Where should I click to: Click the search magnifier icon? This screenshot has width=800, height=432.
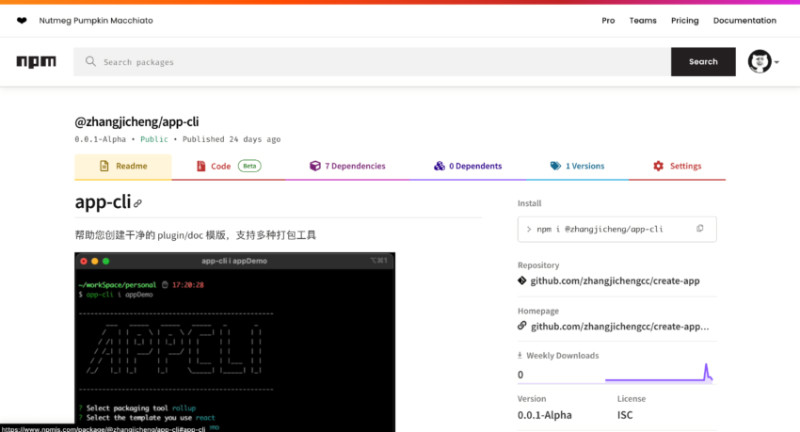pyautogui.click(x=90, y=62)
